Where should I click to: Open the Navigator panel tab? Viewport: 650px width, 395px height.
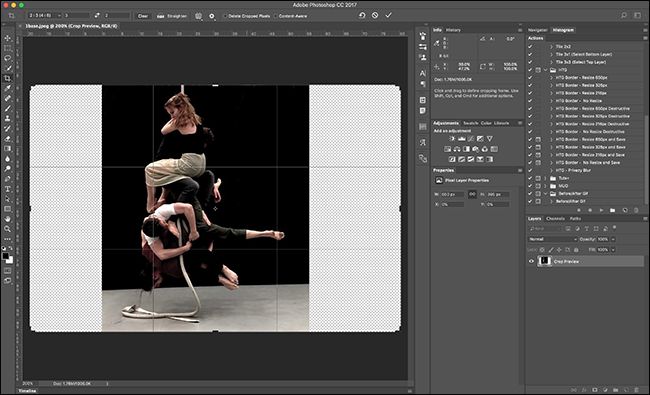(x=537, y=30)
